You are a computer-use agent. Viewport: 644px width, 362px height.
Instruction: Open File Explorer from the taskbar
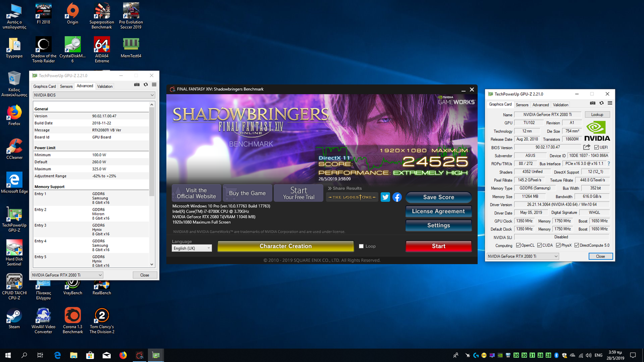point(73,355)
